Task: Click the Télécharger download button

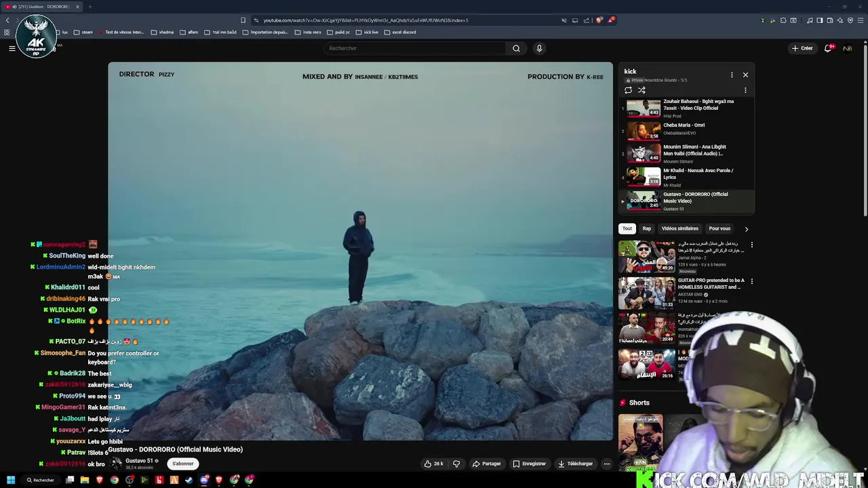Action: point(575,464)
